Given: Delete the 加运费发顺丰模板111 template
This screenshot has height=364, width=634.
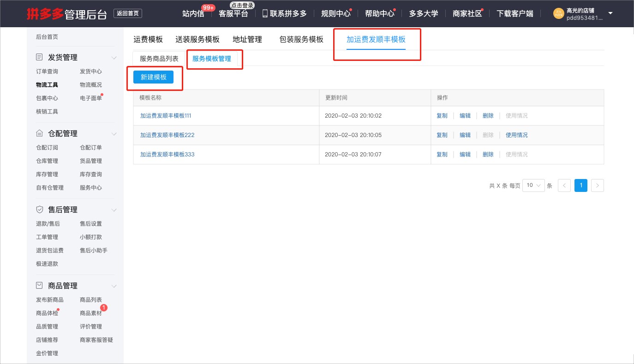Looking at the screenshot, I should (x=488, y=116).
